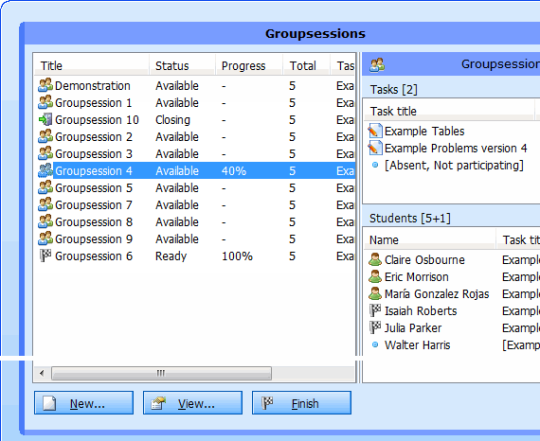540x441 pixels.
Task: Select the Groupsession 7 title
Action: tap(94, 205)
